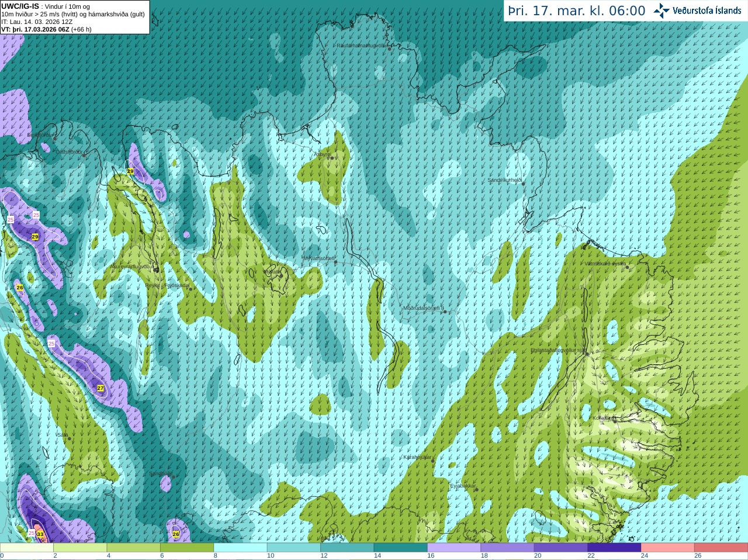
Task: Click the Raufarhafnarflugvöllur station label
Action: click(x=362, y=45)
